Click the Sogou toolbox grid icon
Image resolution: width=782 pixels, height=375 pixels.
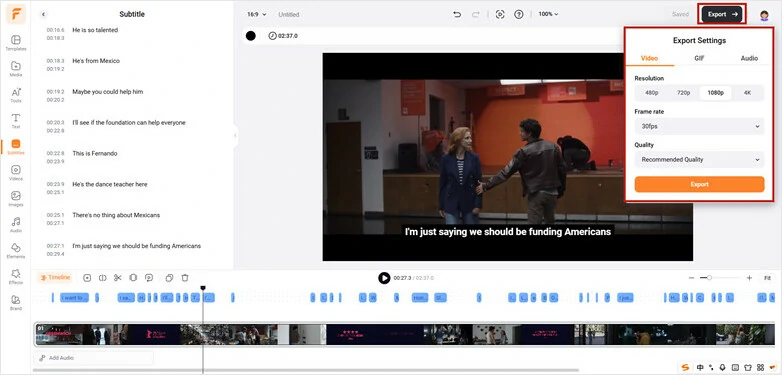[761, 368]
